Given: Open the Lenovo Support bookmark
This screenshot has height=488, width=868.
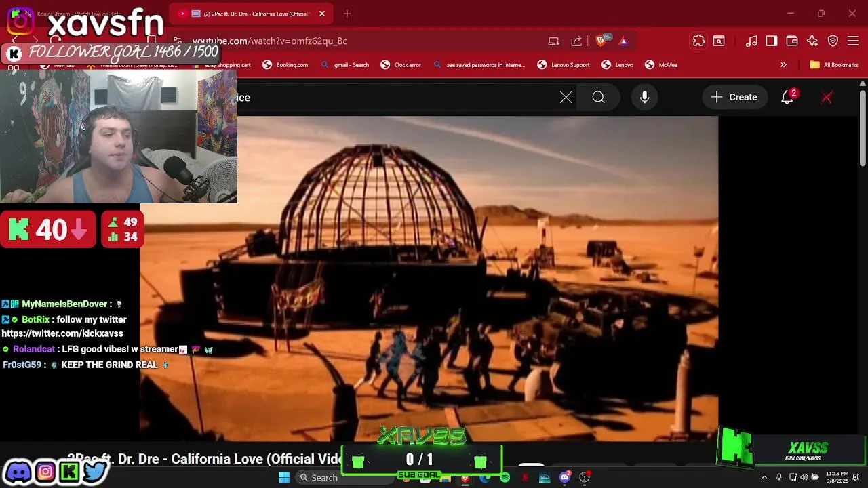Looking at the screenshot, I should pyautogui.click(x=564, y=65).
